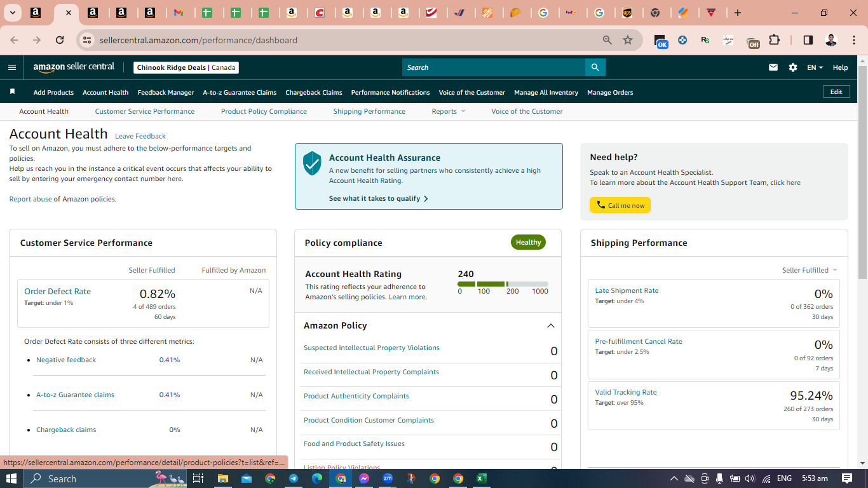868x488 pixels.
Task: Click the browser address bar URL
Action: tap(198, 40)
